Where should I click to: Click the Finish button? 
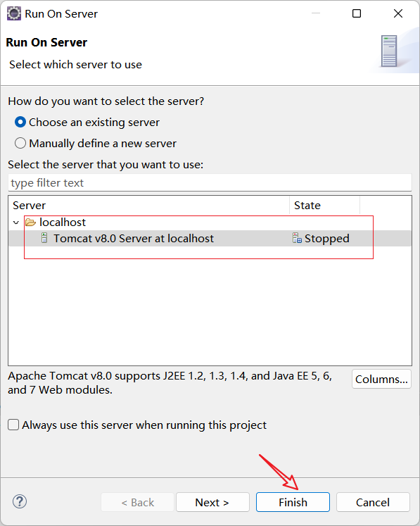[x=293, y=502]
